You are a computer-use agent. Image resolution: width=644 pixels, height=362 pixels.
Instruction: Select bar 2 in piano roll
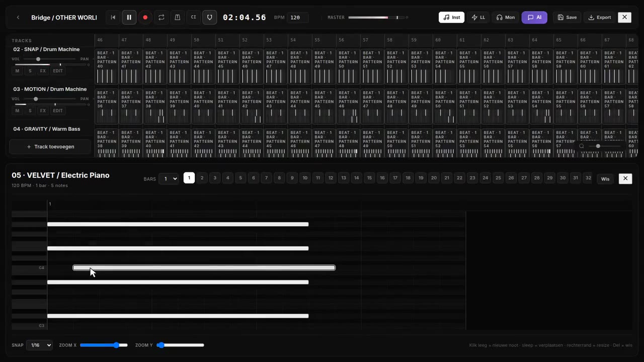202,178
